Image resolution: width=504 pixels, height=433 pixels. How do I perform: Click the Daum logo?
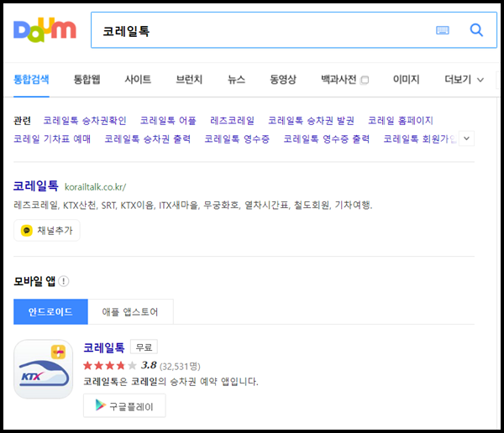point(45,30)
